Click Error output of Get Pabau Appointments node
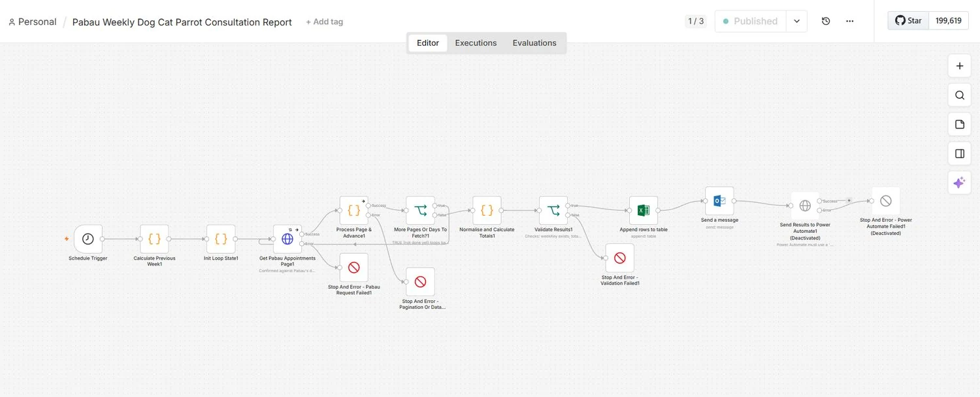 click(302, 244)
